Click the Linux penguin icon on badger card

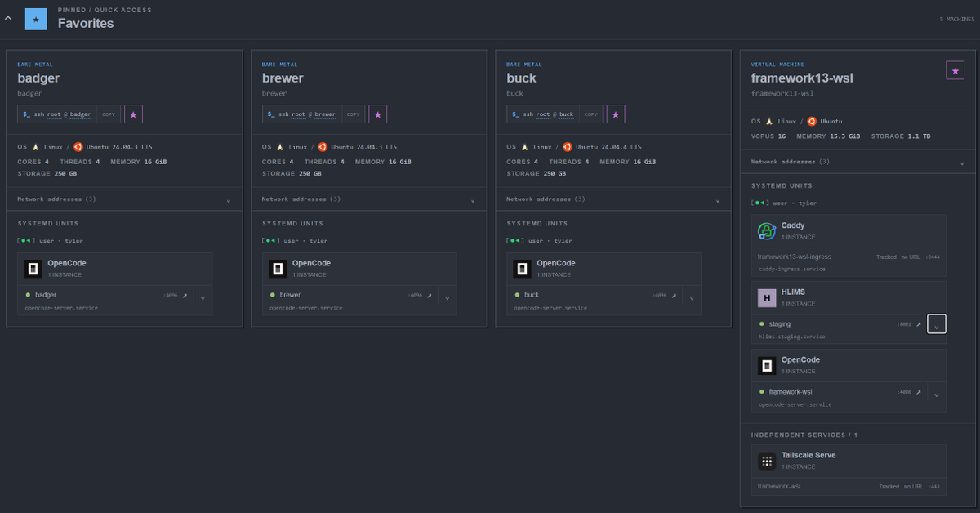pyautogui.click(x=35, y=147)
